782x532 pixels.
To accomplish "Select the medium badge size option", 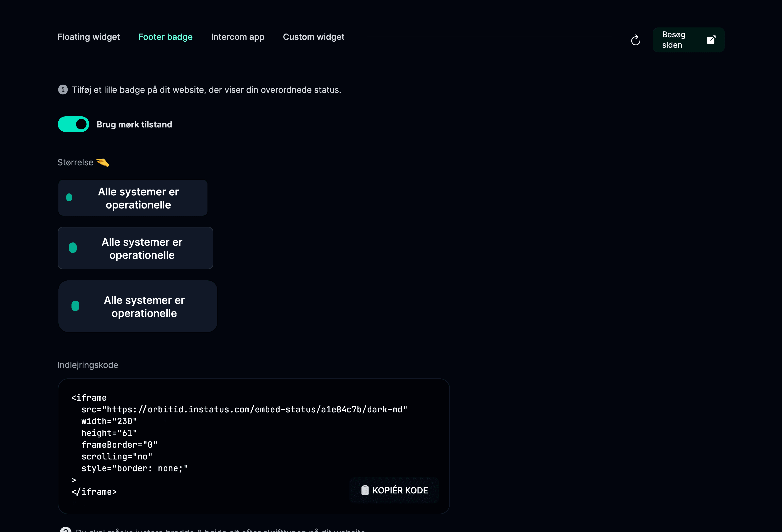I will point(136,248).
